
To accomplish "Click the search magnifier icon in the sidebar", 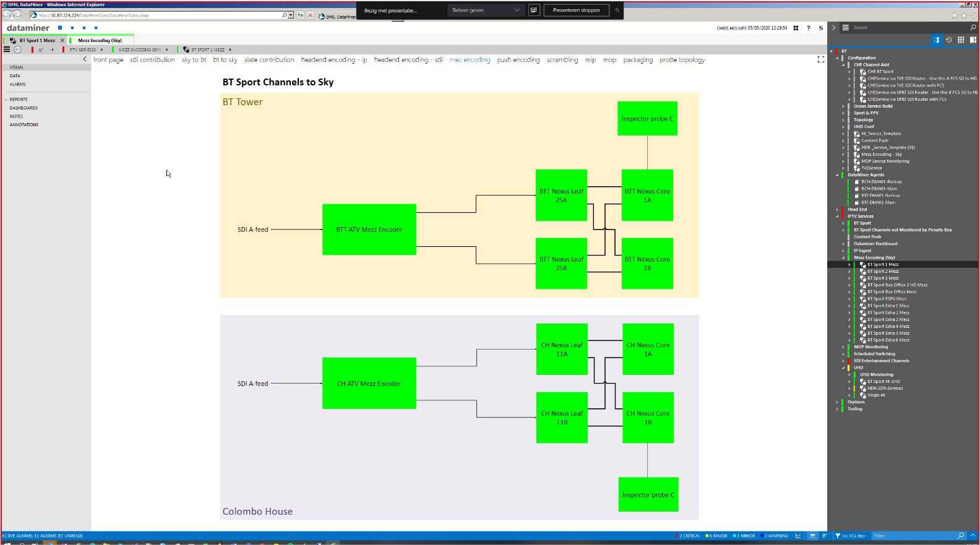I will point(973,27).
